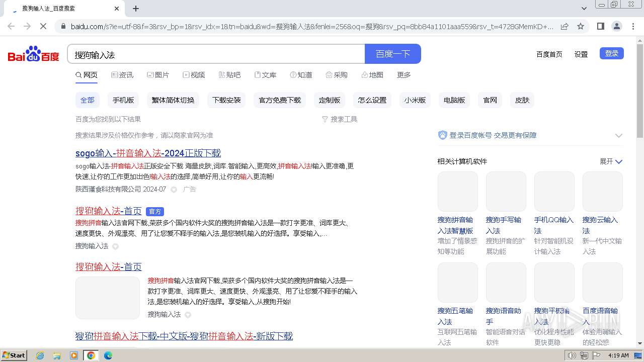Close the 搜狗输入法_百度搜索 tab

click(x=117, y=9)
